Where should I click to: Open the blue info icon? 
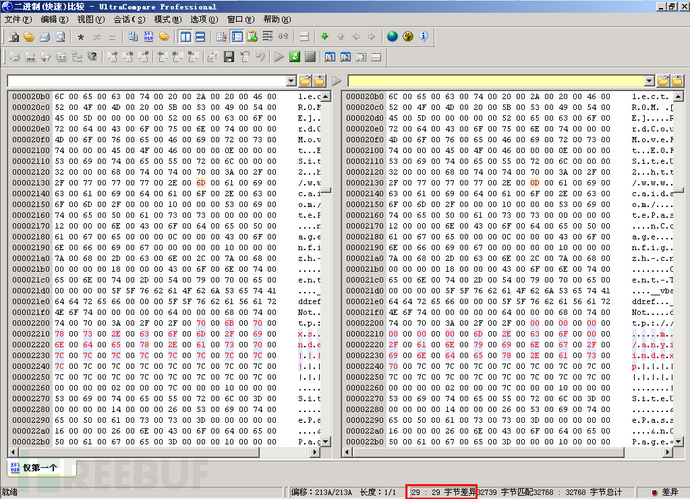pyautogui.click(x=423, y=37)
